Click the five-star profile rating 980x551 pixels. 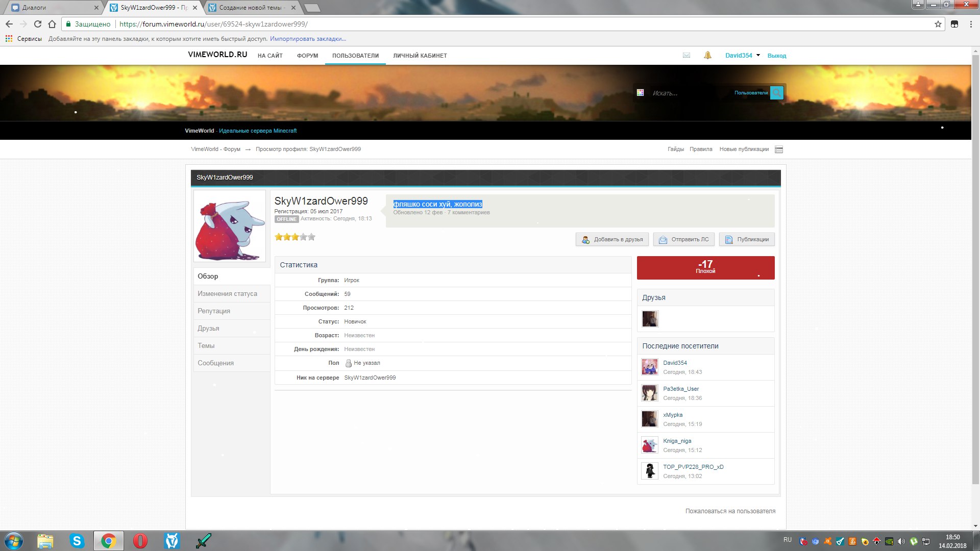pos(295,237)
